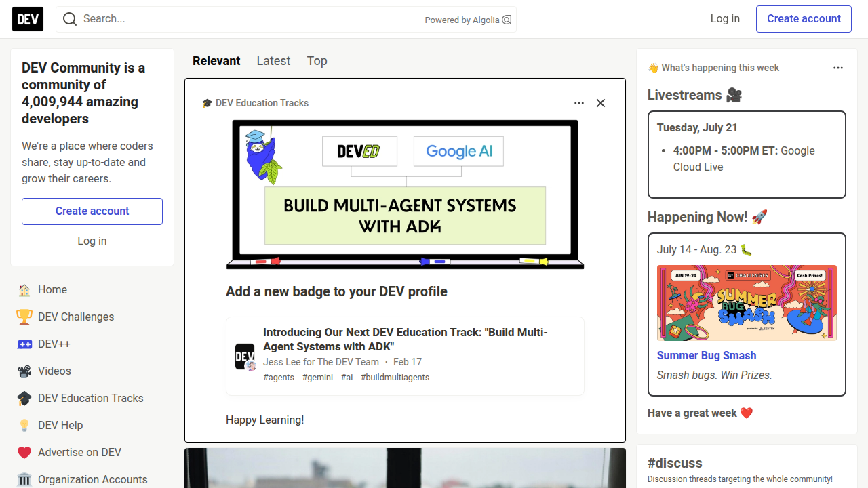Click the #ai tag
The height and width of the screenshot is (488, 868).
(x=347, y=378)
